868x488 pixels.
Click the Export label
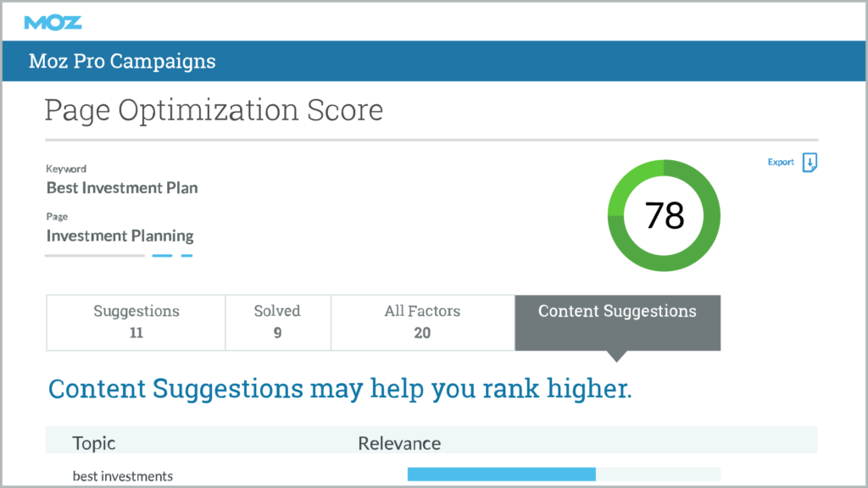780,162
